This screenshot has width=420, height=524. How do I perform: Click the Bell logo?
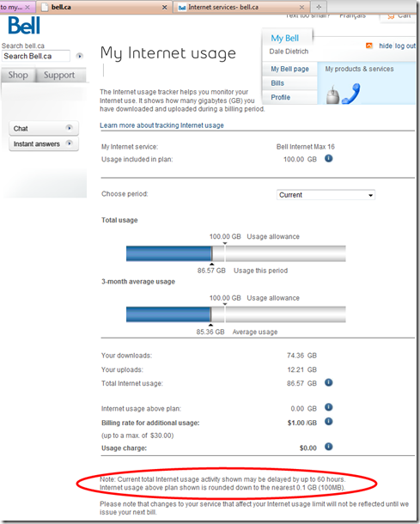[x=24, y=26]
